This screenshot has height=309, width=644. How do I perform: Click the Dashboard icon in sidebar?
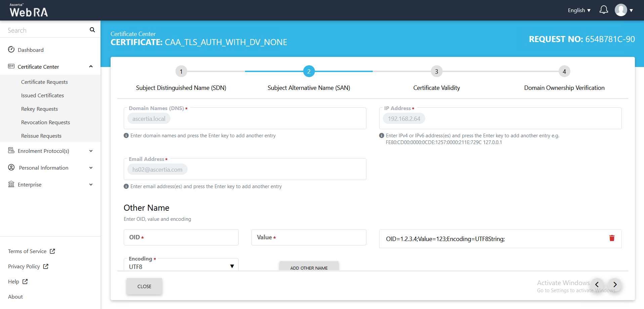(x=11, y=50)
